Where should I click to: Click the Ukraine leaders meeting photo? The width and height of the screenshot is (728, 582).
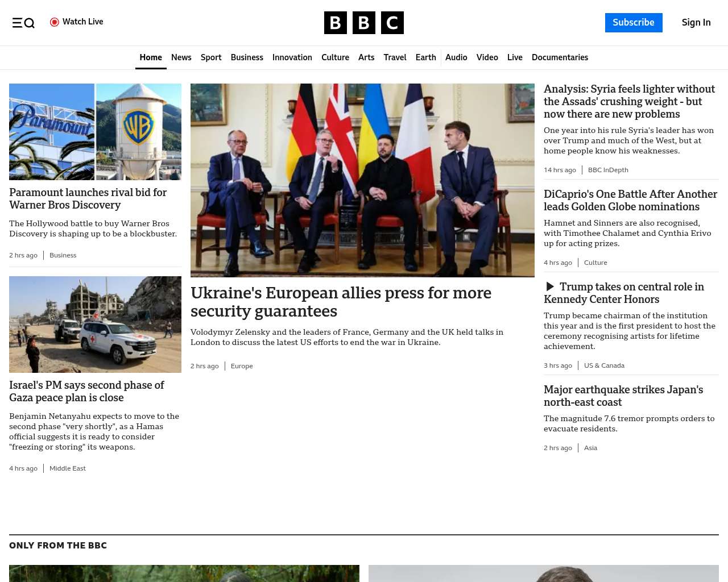(x=362, y=180)
